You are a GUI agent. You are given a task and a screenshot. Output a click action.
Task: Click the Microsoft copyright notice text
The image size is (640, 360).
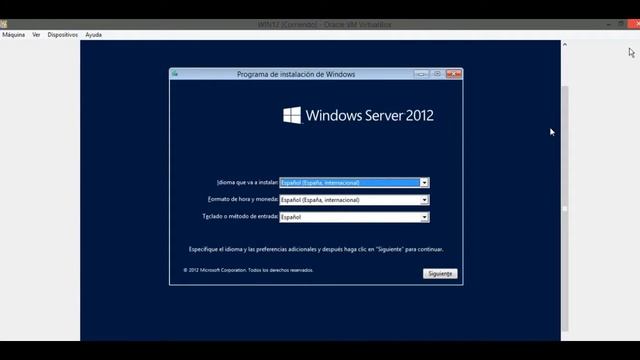248,270
